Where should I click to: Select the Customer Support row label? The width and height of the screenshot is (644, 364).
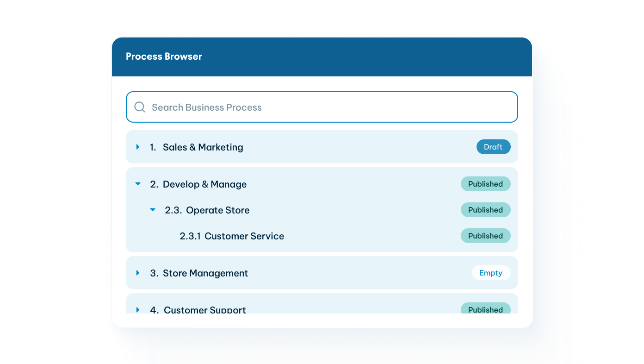coord(204,309)
